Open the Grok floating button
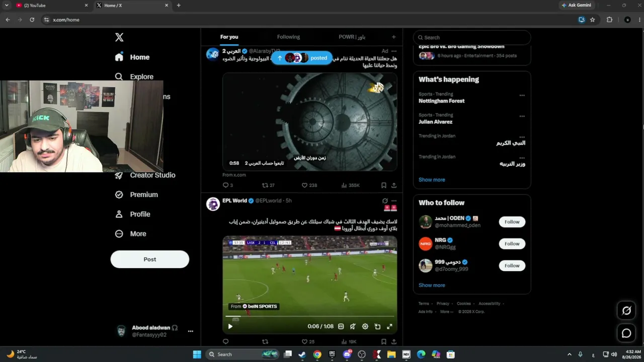The width and height of the screenshot is (644, 362). 626,311
